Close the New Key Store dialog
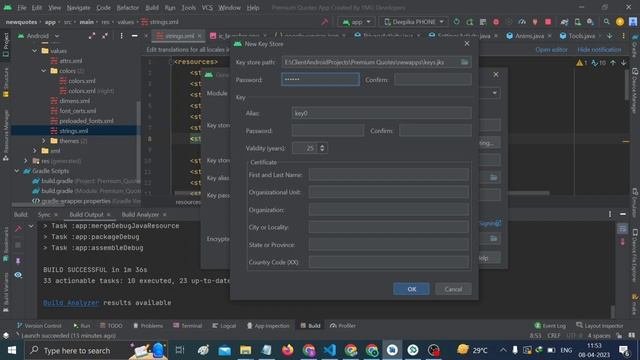640x360 pixels. coord(467,43)
